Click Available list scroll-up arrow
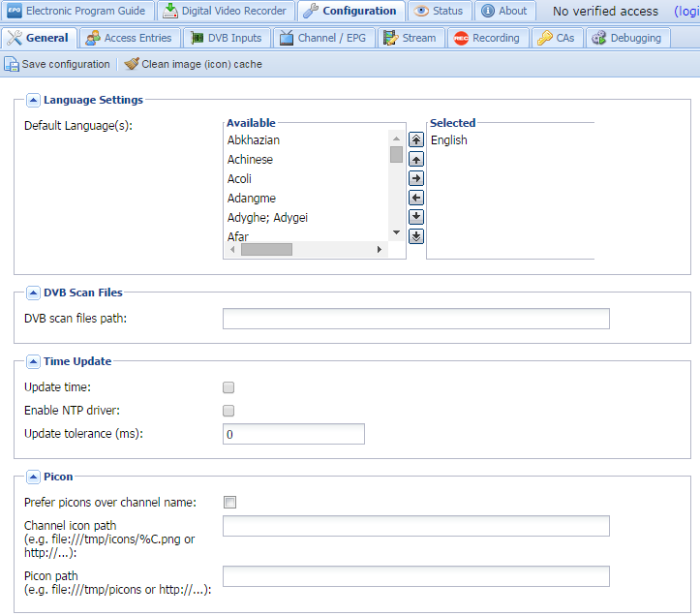The image size is (700, 616). [396, 139]
